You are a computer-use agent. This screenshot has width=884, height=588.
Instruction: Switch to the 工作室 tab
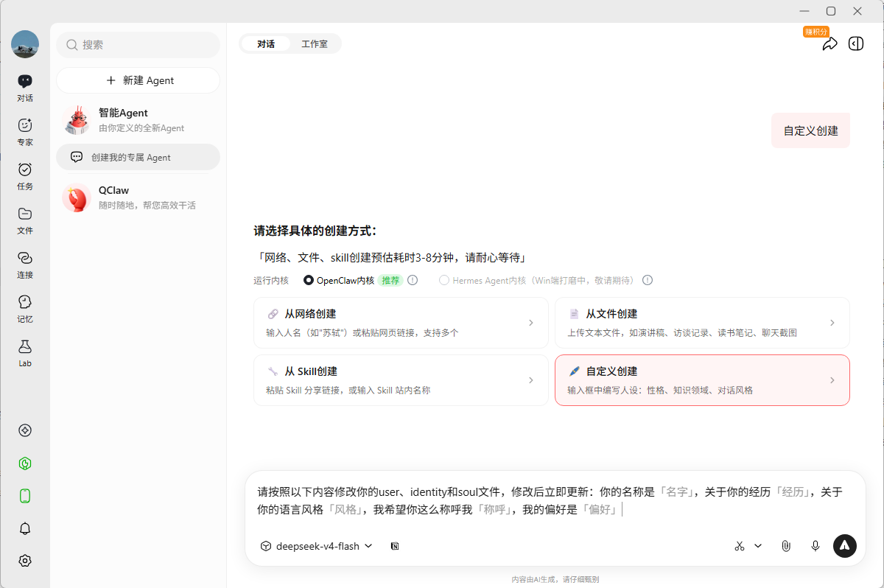click(x=315, y=44)
